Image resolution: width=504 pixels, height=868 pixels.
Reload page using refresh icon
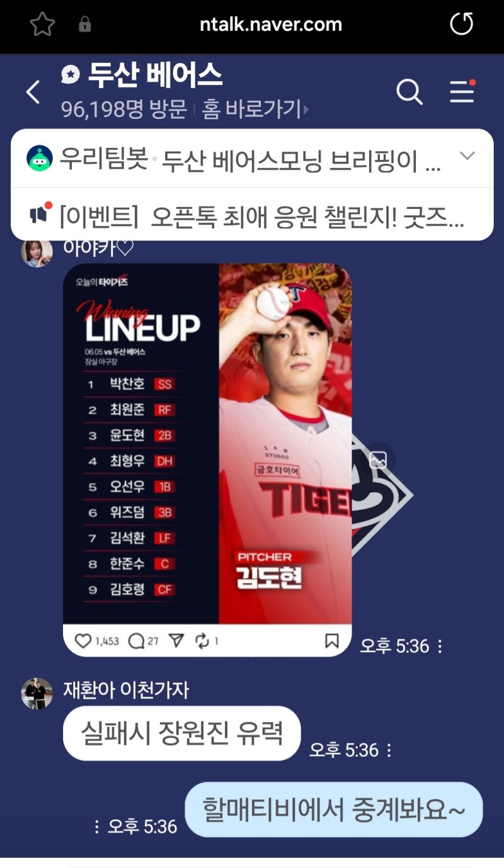coord(461,25)
